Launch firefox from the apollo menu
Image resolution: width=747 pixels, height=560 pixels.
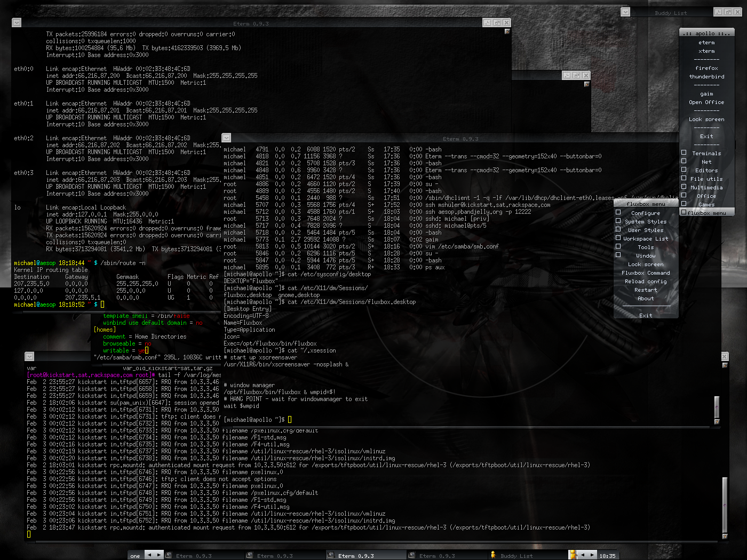pos(706,68)
